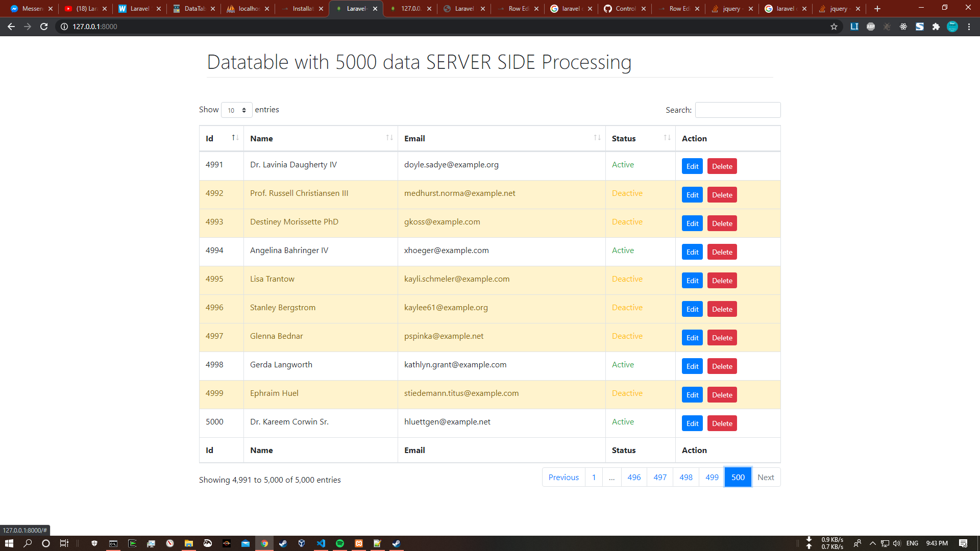Sort the table by Id column arrows
Image resolution: width=980 pixels, height=551 pixels.
235,138
